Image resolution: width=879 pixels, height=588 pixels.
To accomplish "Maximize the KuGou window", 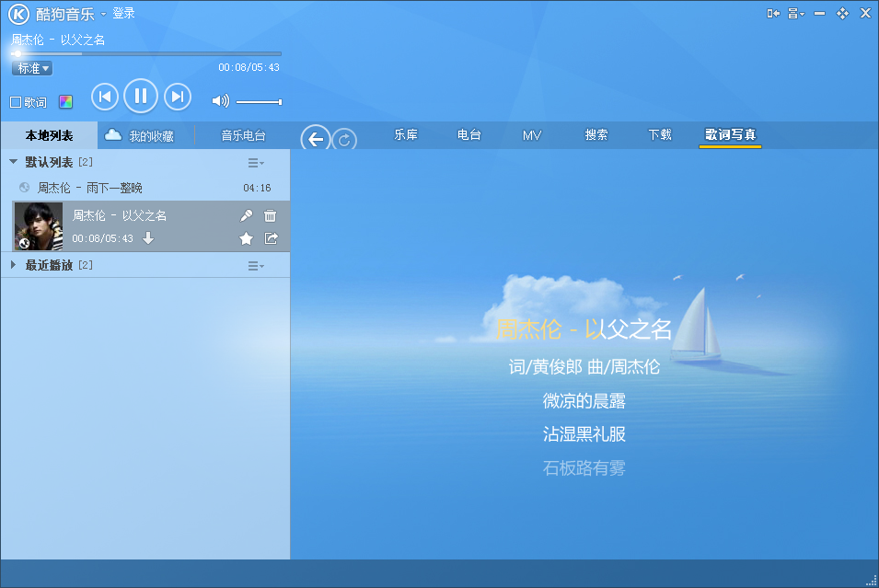I will [x=842, y=14].
